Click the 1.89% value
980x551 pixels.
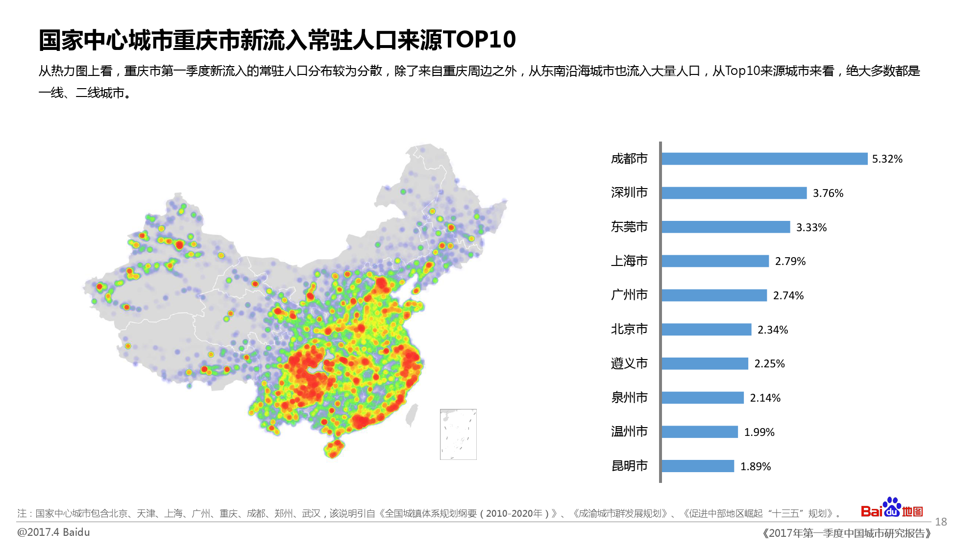click(756, 467)
